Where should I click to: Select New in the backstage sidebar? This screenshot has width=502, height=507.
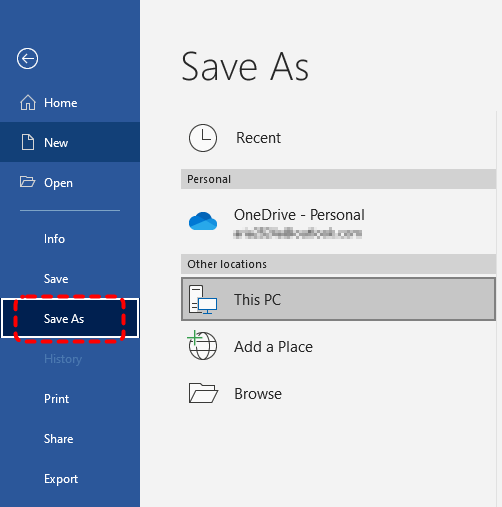(70, 142)
